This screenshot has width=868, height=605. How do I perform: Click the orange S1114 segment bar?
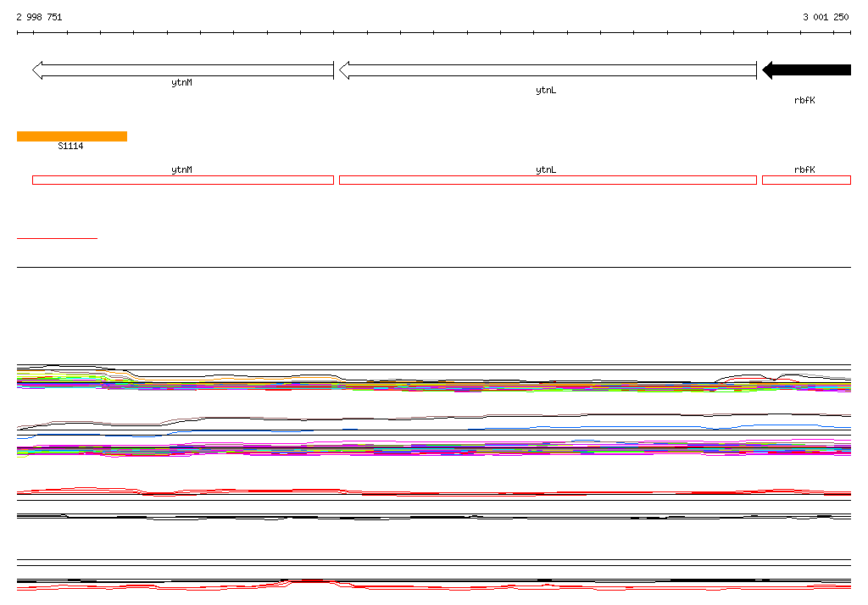(x=72, y=136)
